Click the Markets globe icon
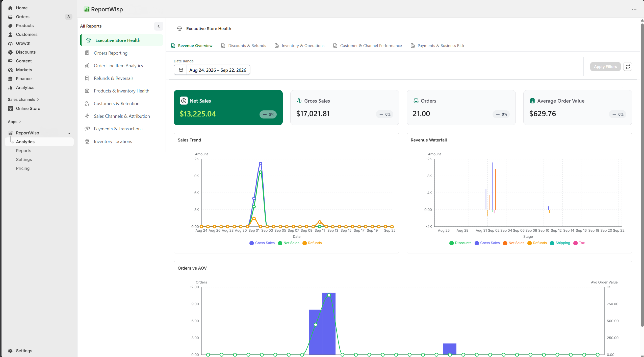This screenshot has height=357, width=644. tap(10, 70)
